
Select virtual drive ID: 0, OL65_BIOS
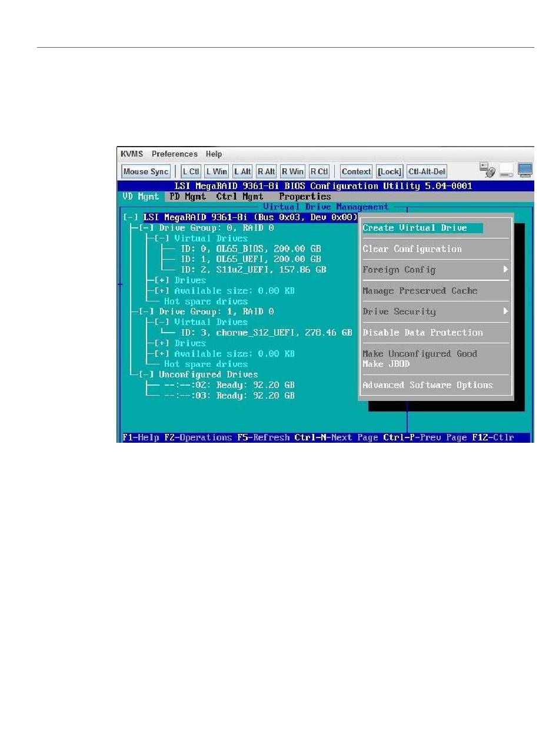(251, 249)
